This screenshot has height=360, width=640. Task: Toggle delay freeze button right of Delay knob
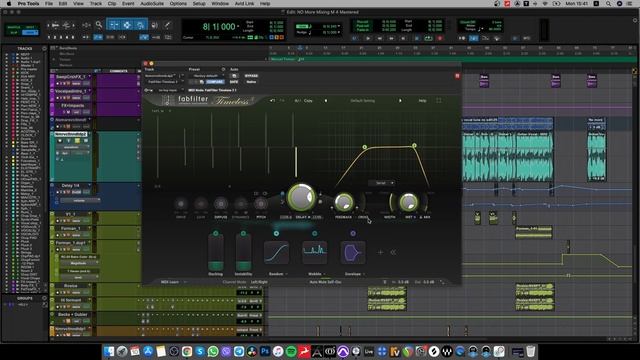click(x=320, y=202)
